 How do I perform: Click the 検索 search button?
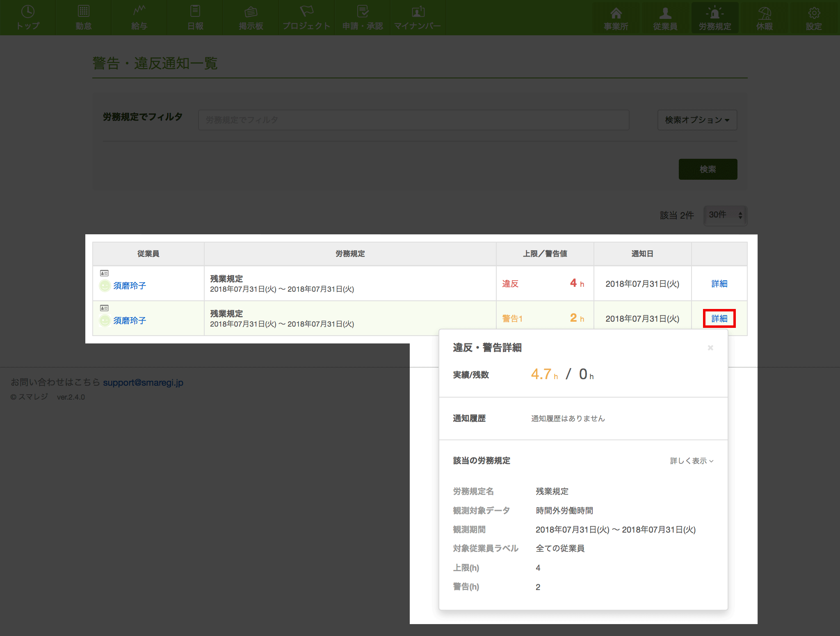[708, 169]
